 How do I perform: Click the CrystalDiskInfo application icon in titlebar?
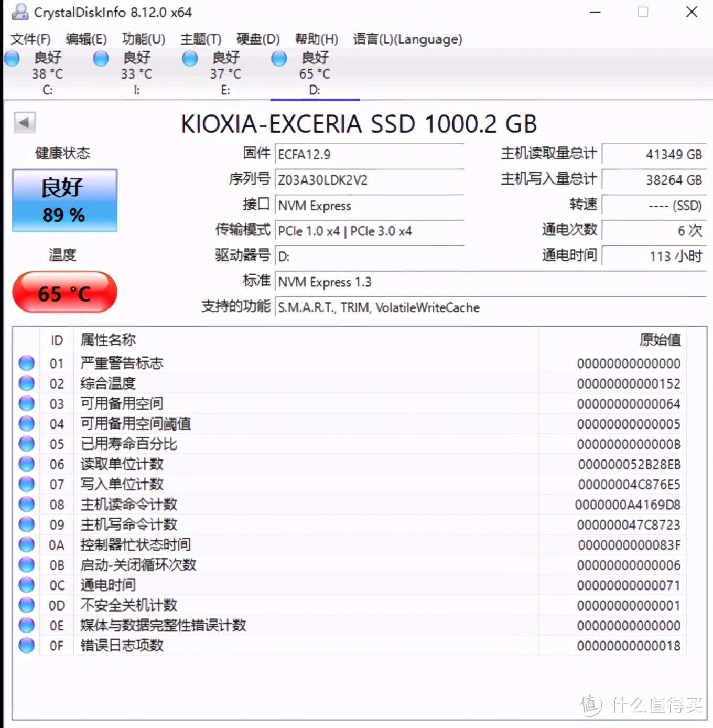pos(19,12)
